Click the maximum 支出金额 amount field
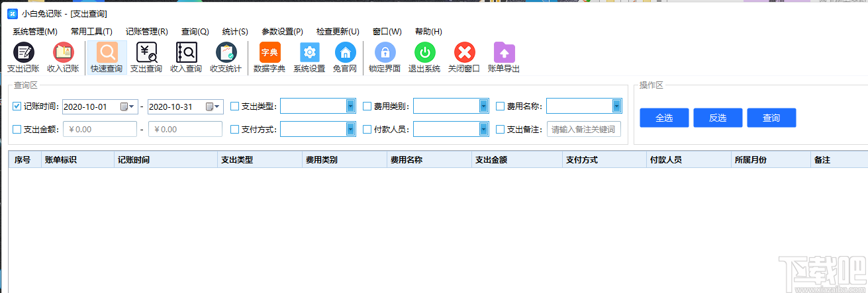The image size is (868, 293). 185,129
